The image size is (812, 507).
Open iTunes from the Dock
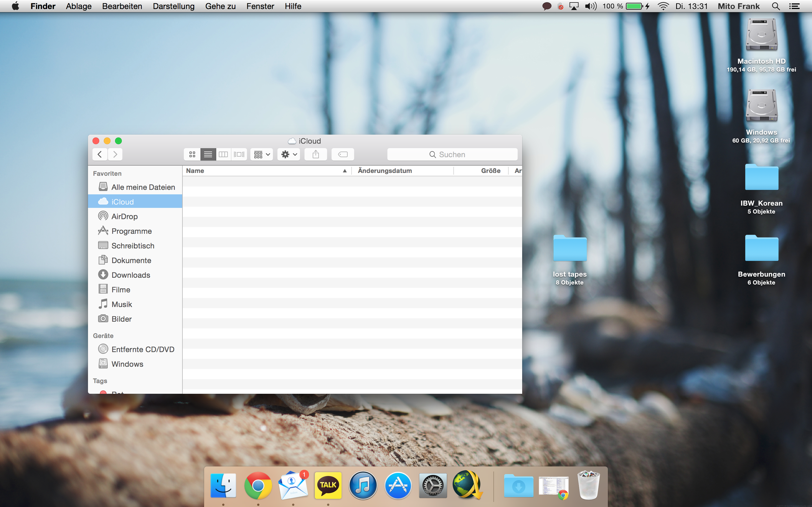click(363, 485)
